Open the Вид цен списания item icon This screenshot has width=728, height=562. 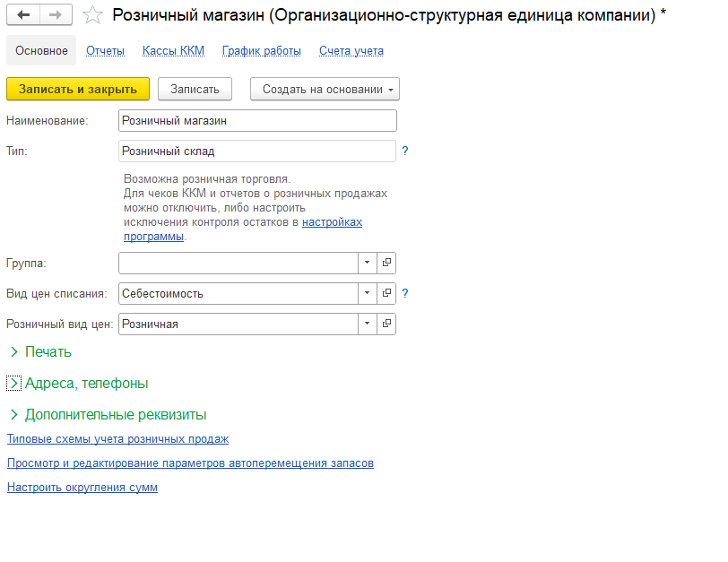[387, 293]
